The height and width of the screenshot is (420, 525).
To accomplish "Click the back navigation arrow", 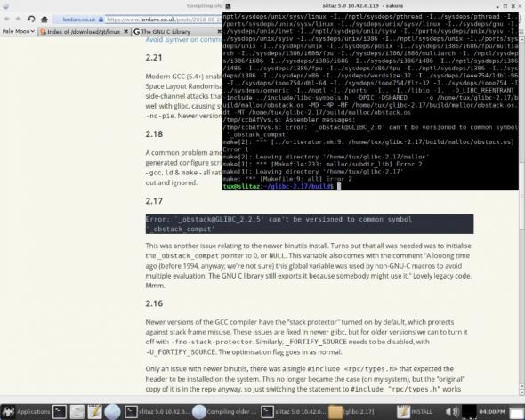I will [x=7, y=19].
